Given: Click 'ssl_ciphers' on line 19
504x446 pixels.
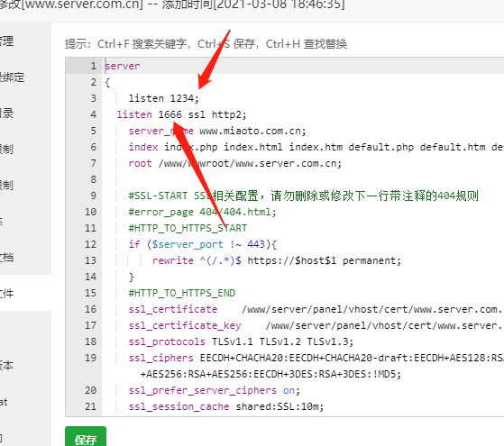Looking at the screenshot, I should coord(161,358).
